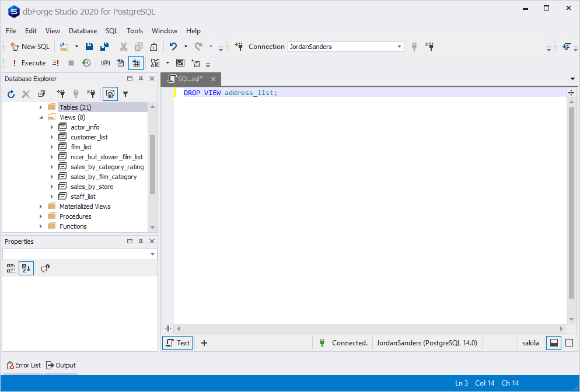Open the Error List panel
This screenshot has height=392, width=580.
tap(23, 365)
